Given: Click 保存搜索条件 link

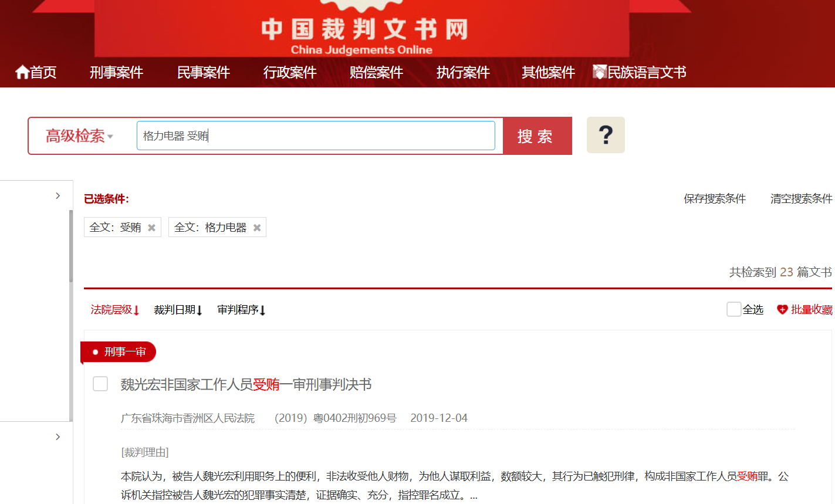Looking at the screenshot, I should (714, 199).
